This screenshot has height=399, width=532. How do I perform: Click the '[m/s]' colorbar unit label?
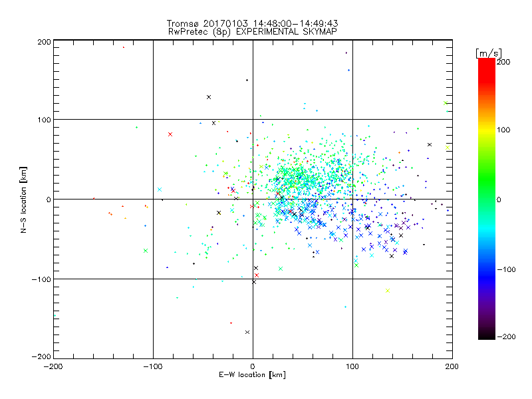pyautogui.click(x=489, y=53)
